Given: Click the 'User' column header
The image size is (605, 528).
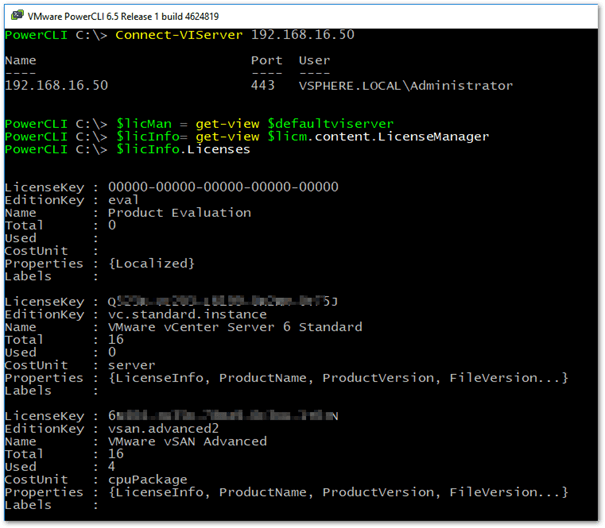Looking at the screenshot, I should point(314,61).
